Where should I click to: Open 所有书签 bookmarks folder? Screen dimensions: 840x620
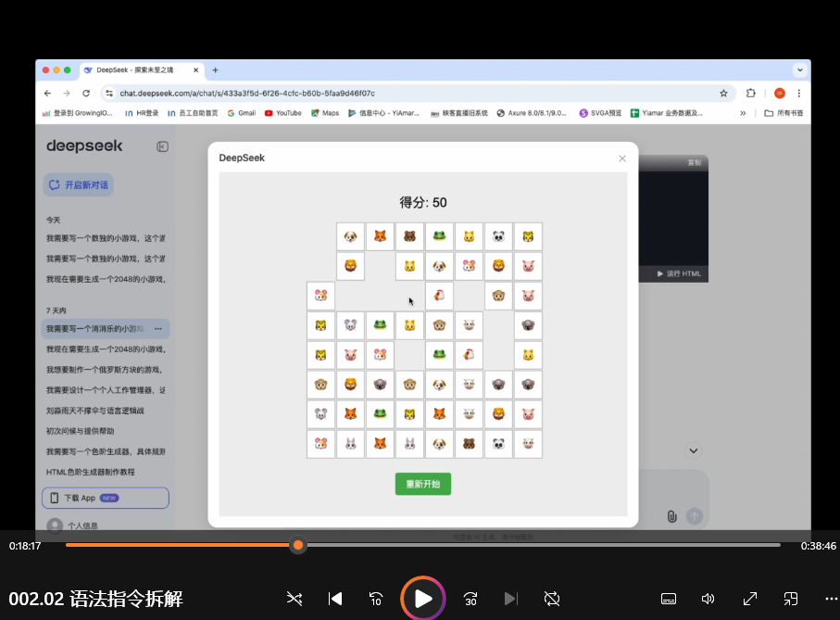(x=784, y=113)
